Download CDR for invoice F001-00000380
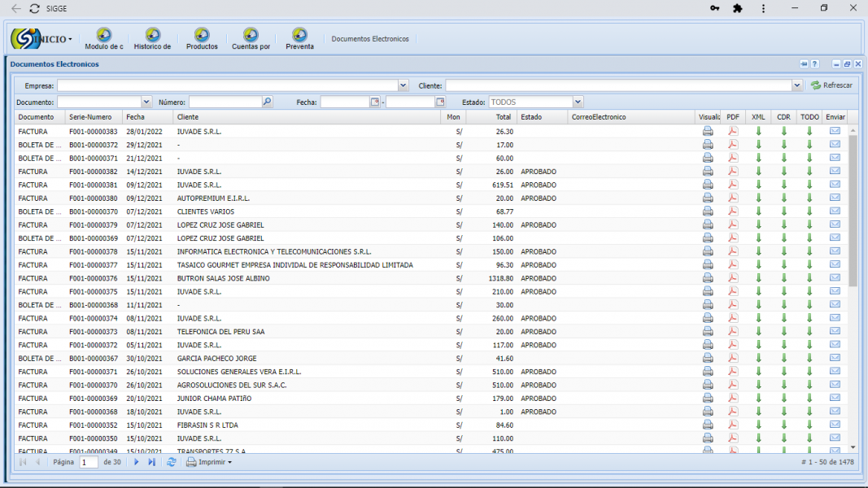The image size is (868, 488). tap(784, 198)
